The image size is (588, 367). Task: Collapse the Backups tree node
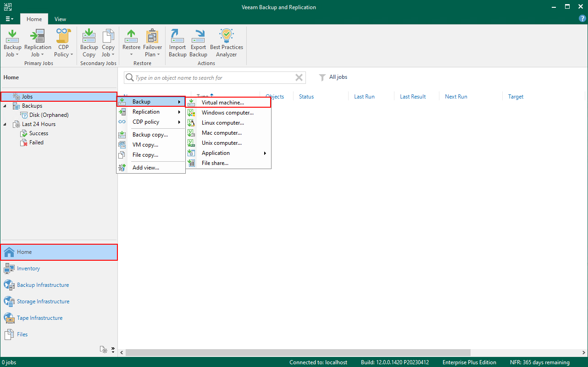5,106
